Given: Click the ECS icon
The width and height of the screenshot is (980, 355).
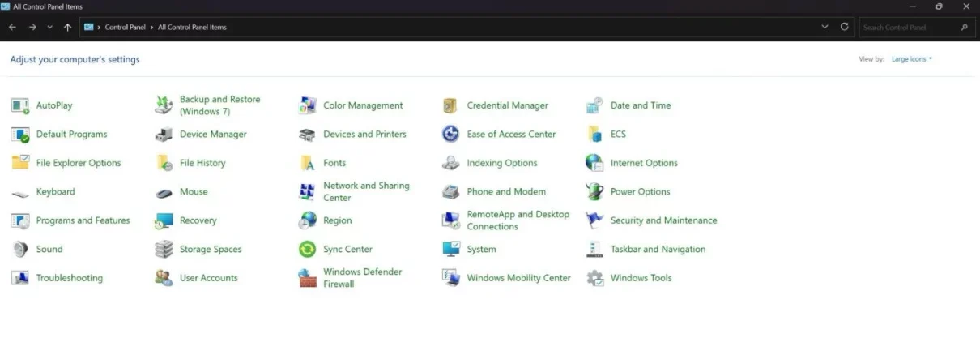Looking at the screenshot, I should (595, 135).
